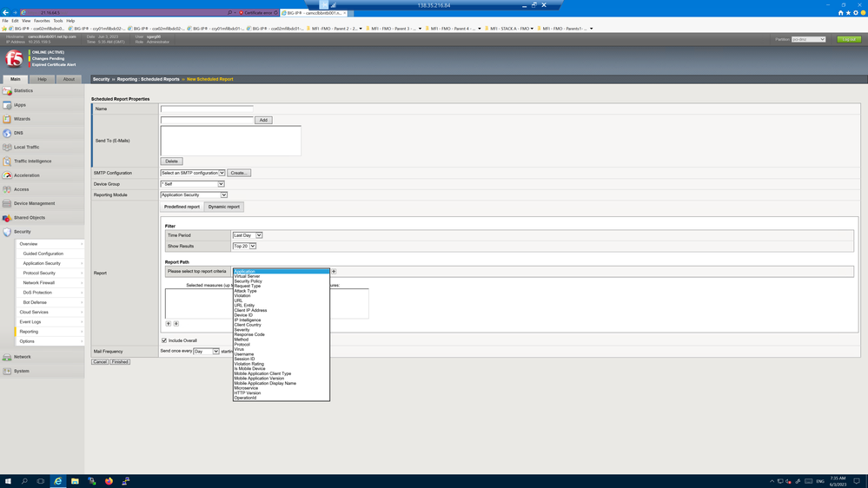Viewport: 868px width, 488px height.
Task: Open Firefox from the Windows taskbar
Action: point(109,481)
